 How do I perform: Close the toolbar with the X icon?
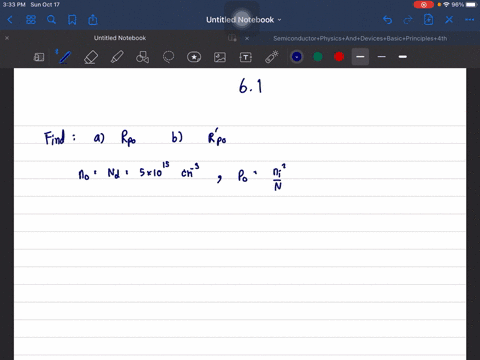449,20
